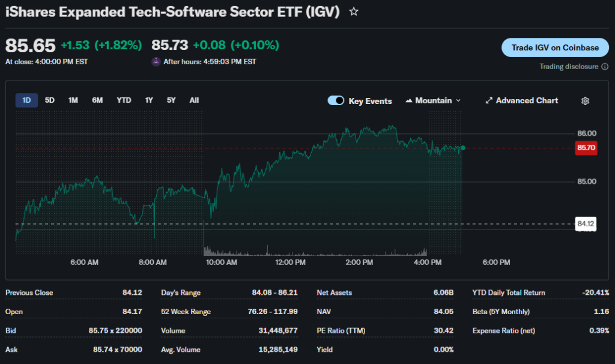
Task: Select the 1M chart range
Action: [x=73, y=100]
